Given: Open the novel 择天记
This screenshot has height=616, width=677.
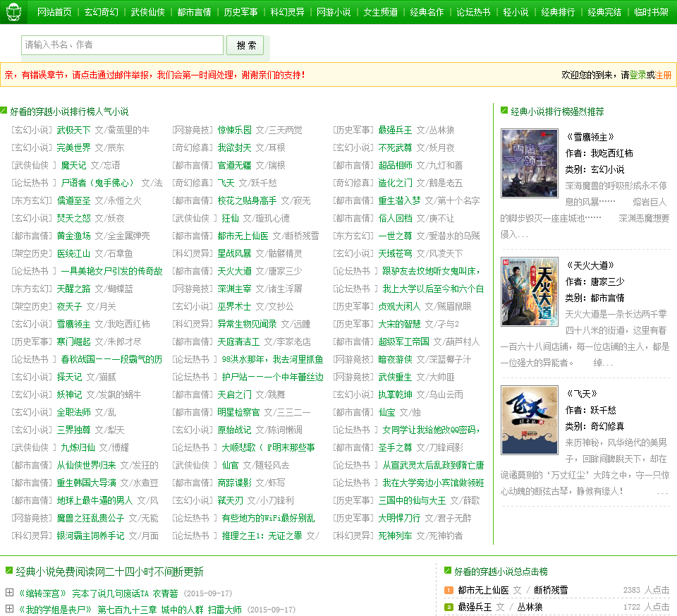Looking at the screenshot, I should pos(69,377).
